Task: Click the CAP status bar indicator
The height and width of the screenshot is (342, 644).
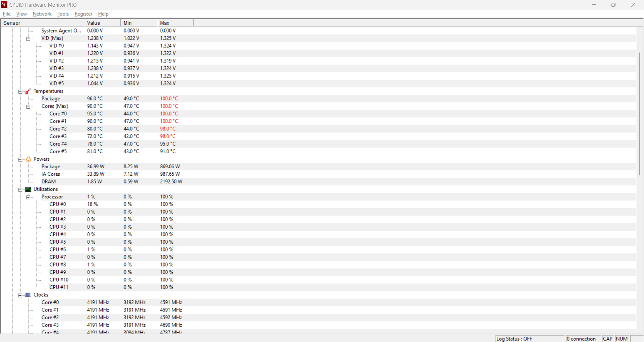Action: click(x=608, y=339)
